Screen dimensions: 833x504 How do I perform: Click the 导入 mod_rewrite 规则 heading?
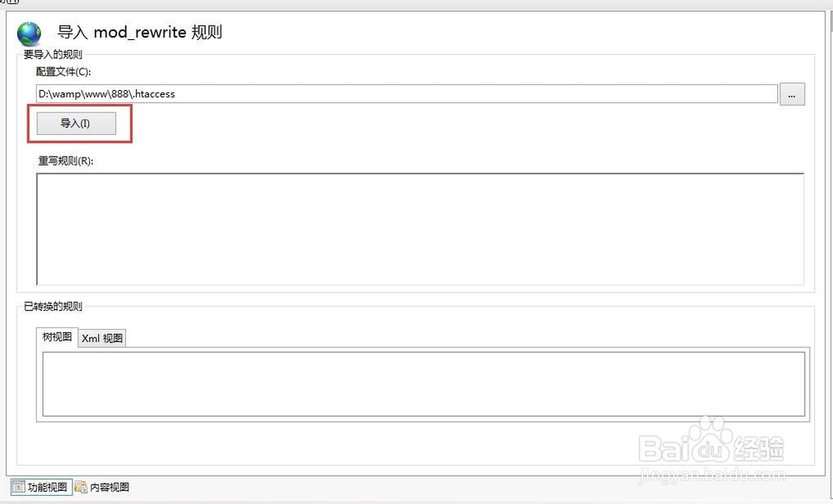(139, 33)
